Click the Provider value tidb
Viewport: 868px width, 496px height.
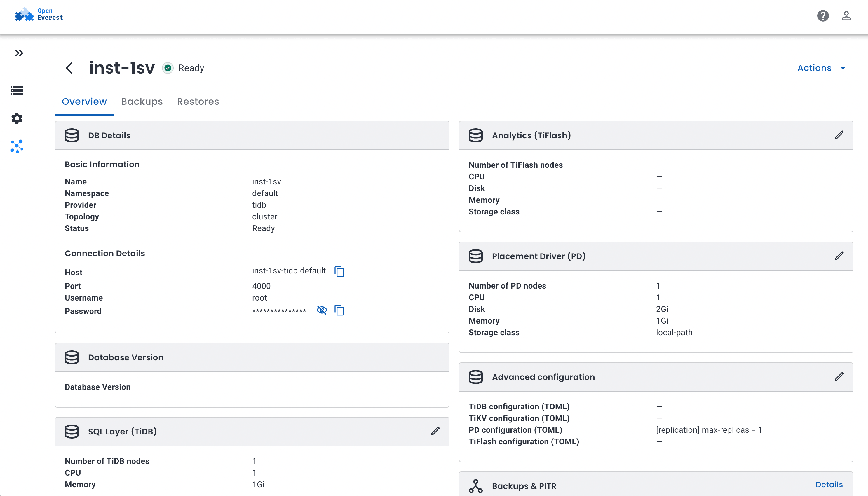(259, 205)
